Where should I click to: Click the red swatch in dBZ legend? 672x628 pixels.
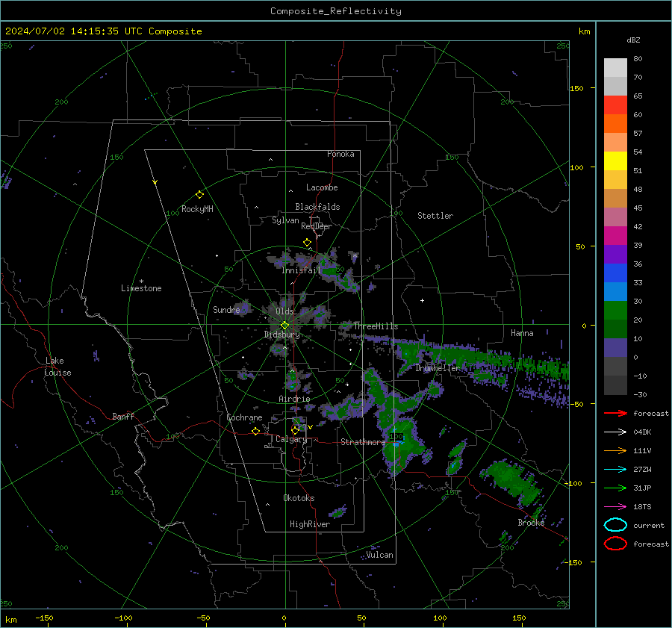coord(615,105)
